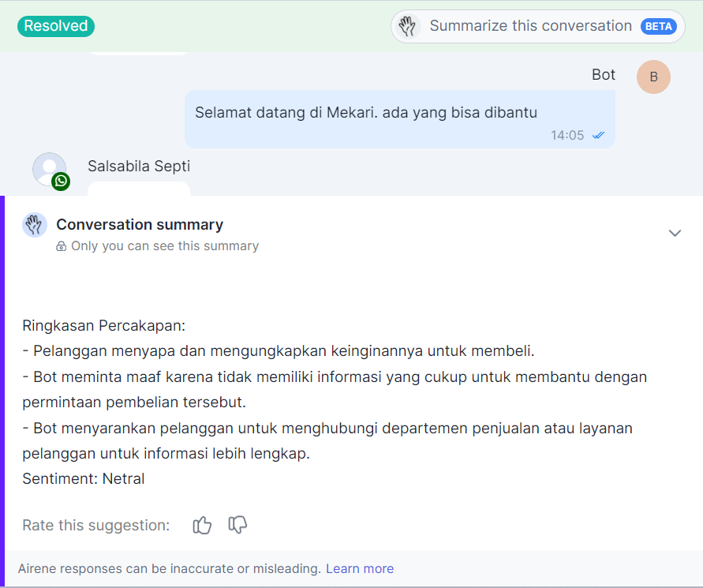This screenshot has width=703, height=588.
Task: Click the BETA badge label
Action: [x=658, y=27]
